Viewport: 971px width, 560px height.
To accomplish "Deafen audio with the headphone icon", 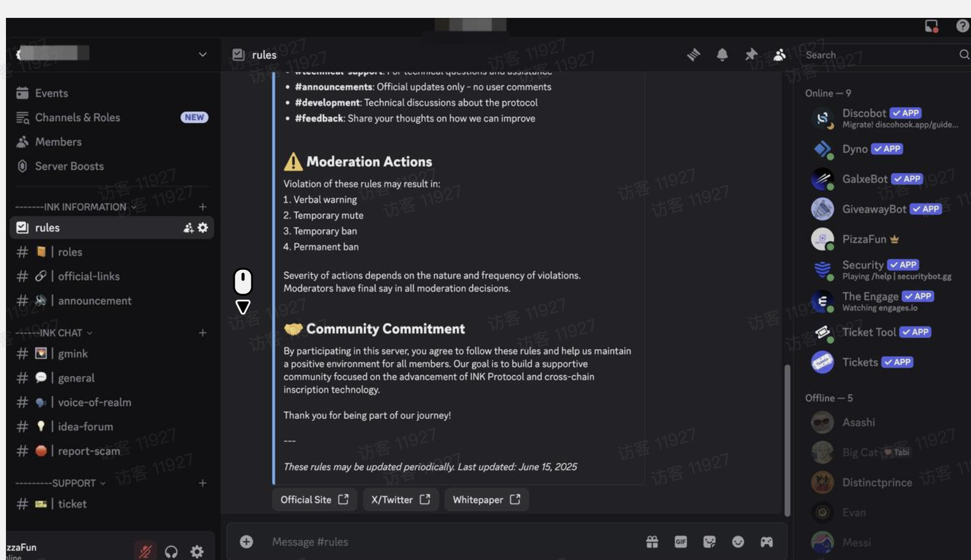I will pyautogui.click(x=171, y=551).
